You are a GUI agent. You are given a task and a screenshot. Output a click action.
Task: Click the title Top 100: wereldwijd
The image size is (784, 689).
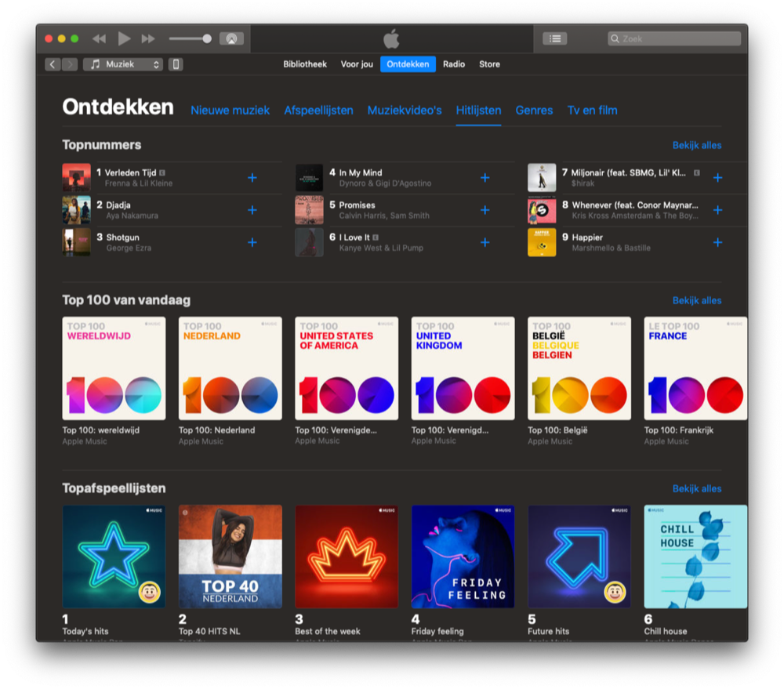click(x=101, y=430)
